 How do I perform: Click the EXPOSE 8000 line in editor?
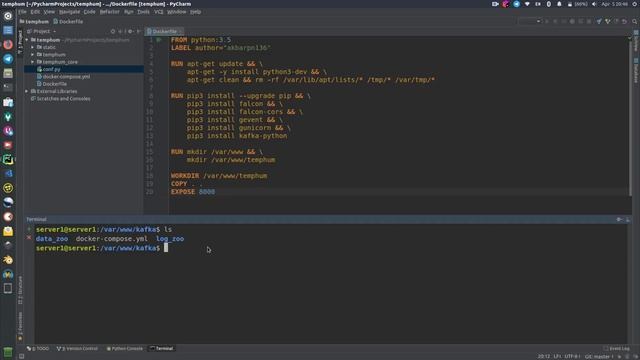pos(193,192)
